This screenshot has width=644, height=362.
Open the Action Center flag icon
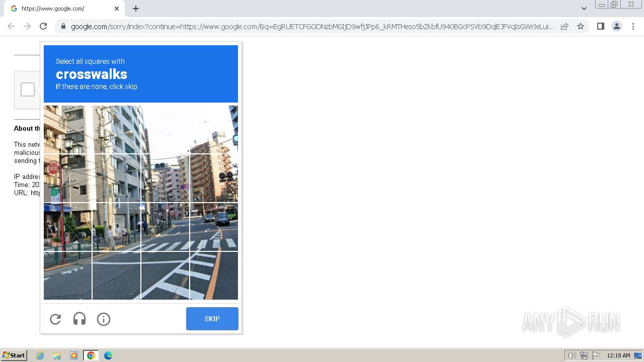point(596,355)
